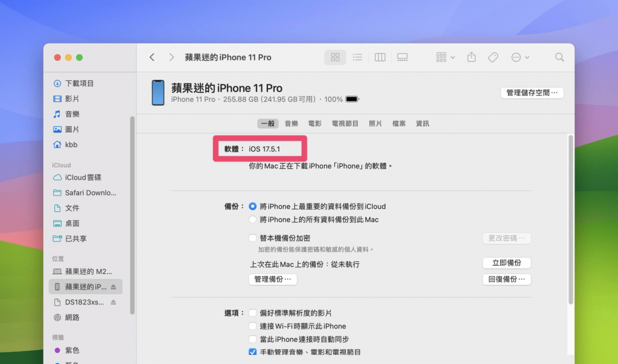Uncheck 手動管理音樂、電影和電視節目

click(x=253, y=352)
